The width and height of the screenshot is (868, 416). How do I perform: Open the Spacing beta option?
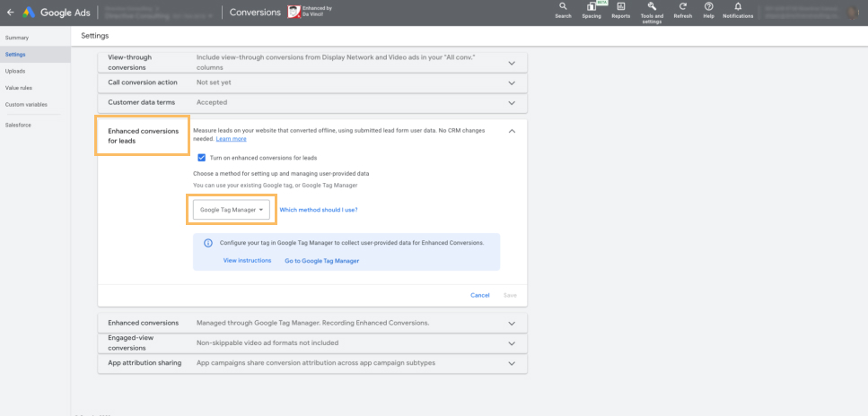pos(592,10)
